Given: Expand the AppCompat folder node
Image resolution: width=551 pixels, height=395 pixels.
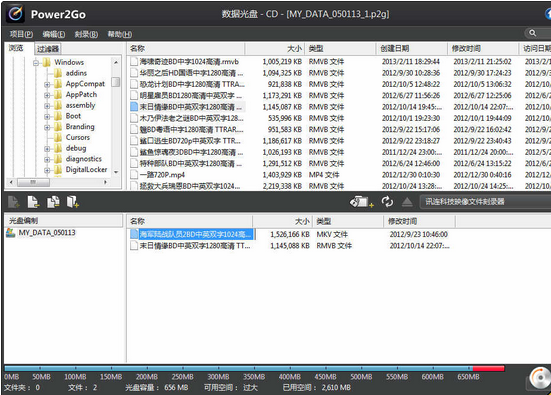Looking at the screenshot, I should coord(47,84).
